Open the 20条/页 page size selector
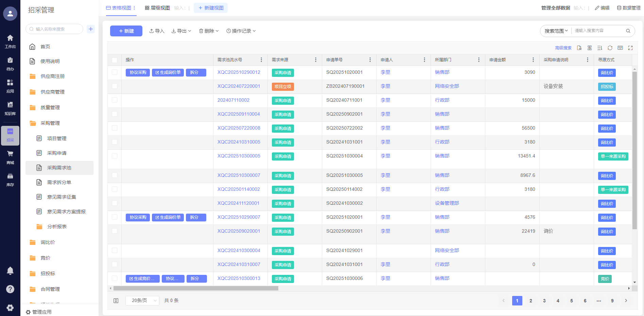Screen dimensions: 644x316 pyautogui.click(x=142, y=301)
